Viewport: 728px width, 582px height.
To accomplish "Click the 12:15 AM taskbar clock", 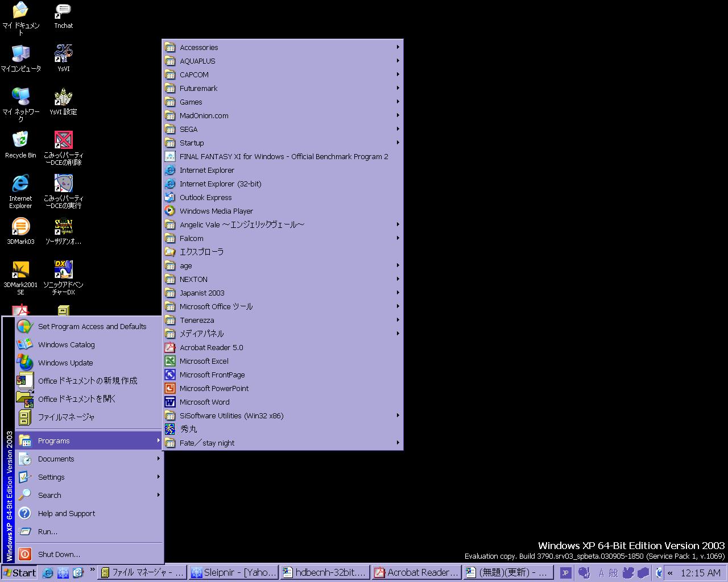I will point(700,573).
